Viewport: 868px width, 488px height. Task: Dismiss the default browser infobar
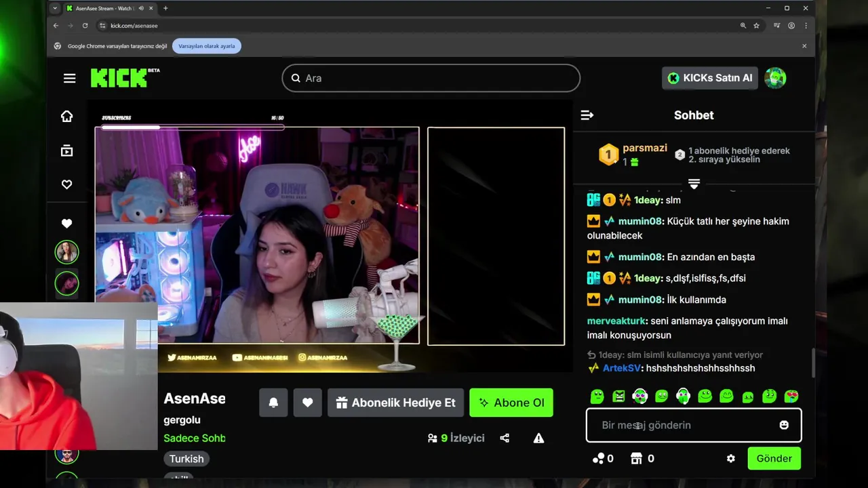(x=804, y=46)
